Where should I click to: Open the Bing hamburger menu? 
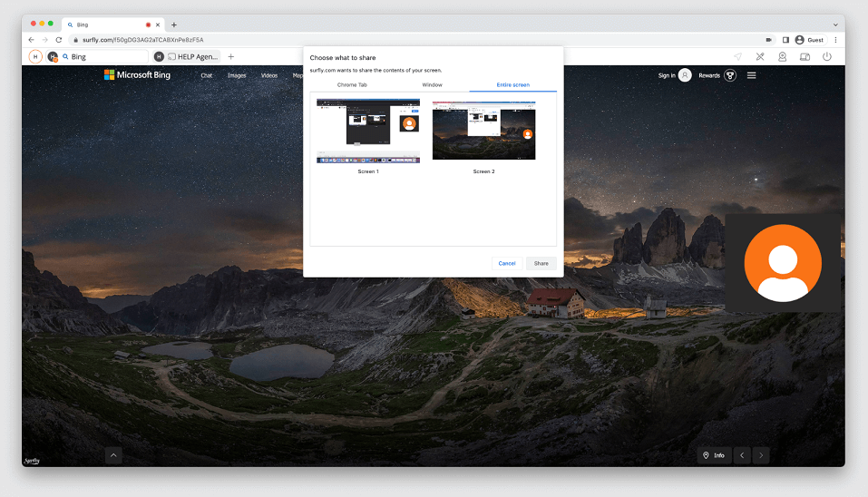point(751,75)
